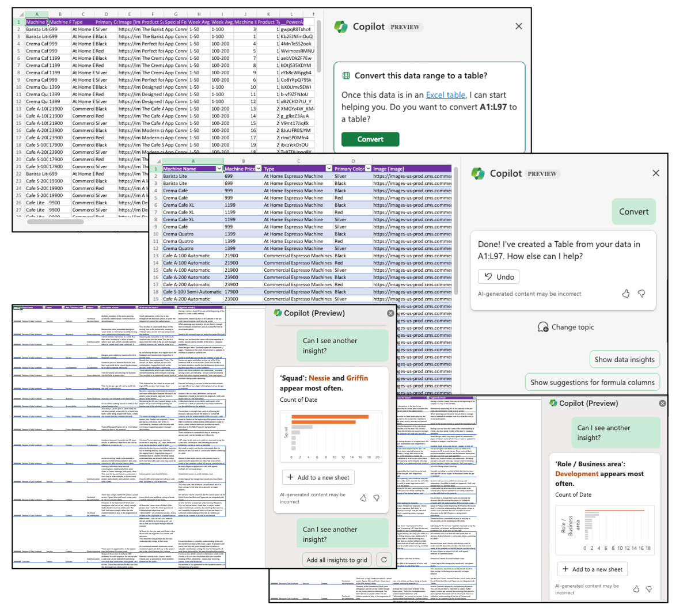Viewport: 691px width, 616px height.
Task: Click the '4MnTeSS2ook' cell in the unconverted sheet
Action: 296,43
